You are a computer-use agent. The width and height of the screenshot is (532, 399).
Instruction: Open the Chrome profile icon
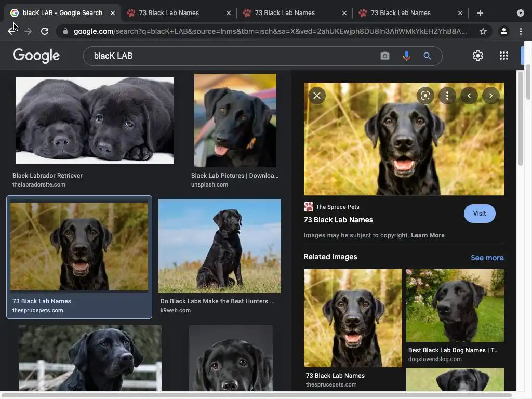click(504, 31)
